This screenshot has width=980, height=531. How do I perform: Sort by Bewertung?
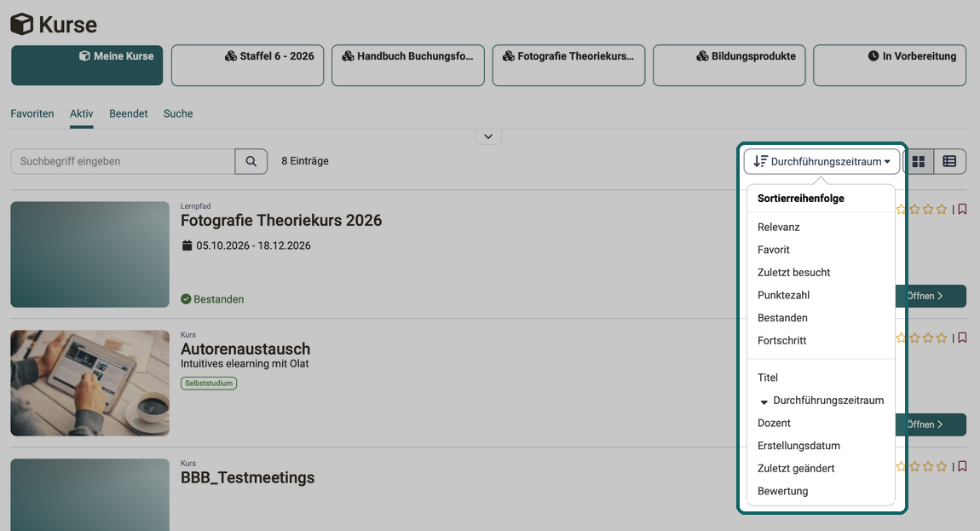[x=782, y=492]
